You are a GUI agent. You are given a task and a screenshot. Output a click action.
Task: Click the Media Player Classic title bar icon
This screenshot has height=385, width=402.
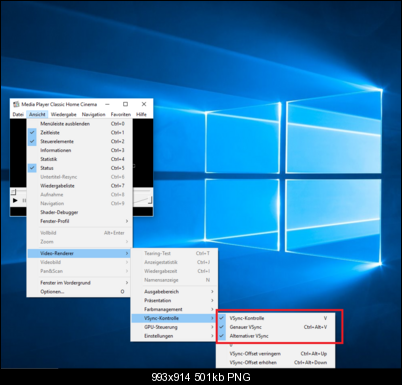tap(16, 104)
